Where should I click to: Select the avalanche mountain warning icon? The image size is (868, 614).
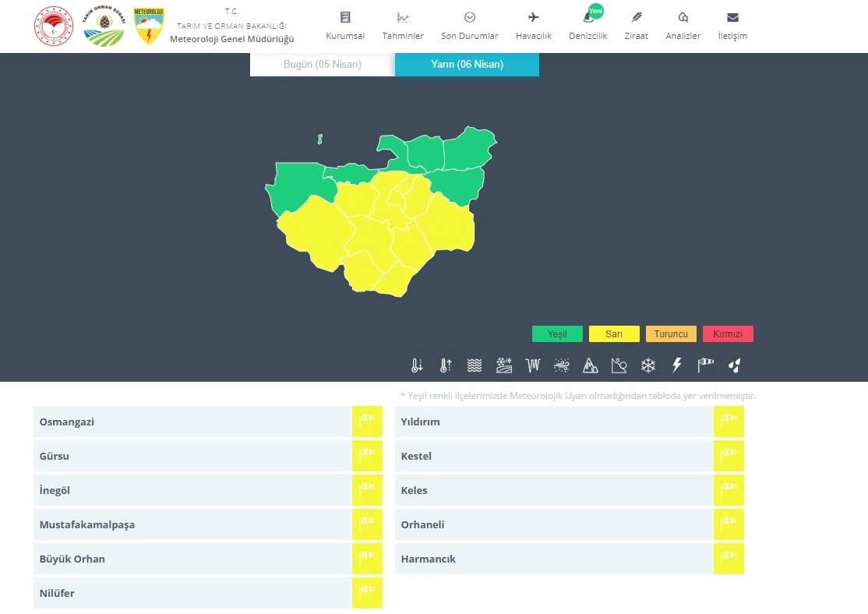pos(590,365)
